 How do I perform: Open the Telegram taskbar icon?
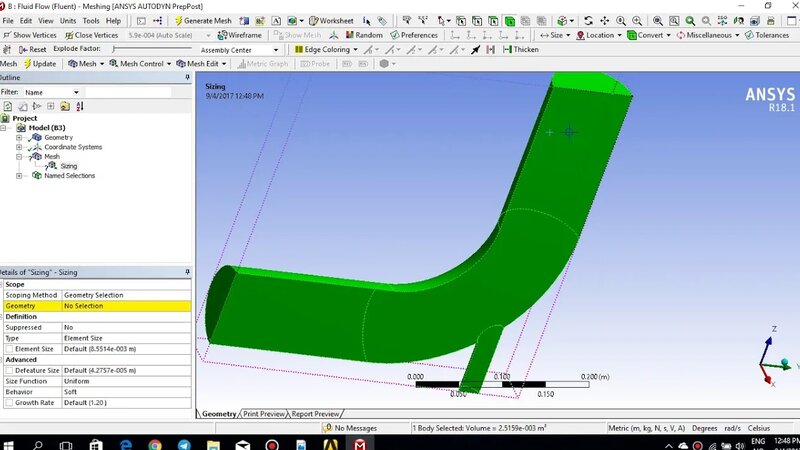184,445
